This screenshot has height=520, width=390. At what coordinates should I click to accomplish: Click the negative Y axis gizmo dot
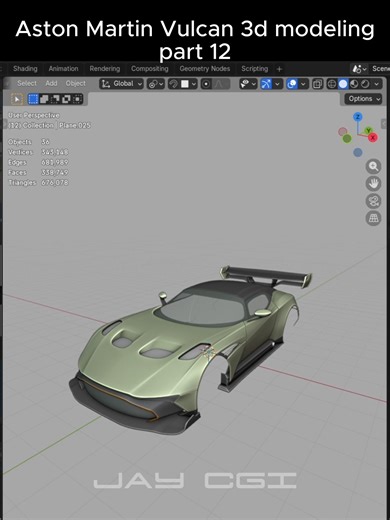(347, 138)
